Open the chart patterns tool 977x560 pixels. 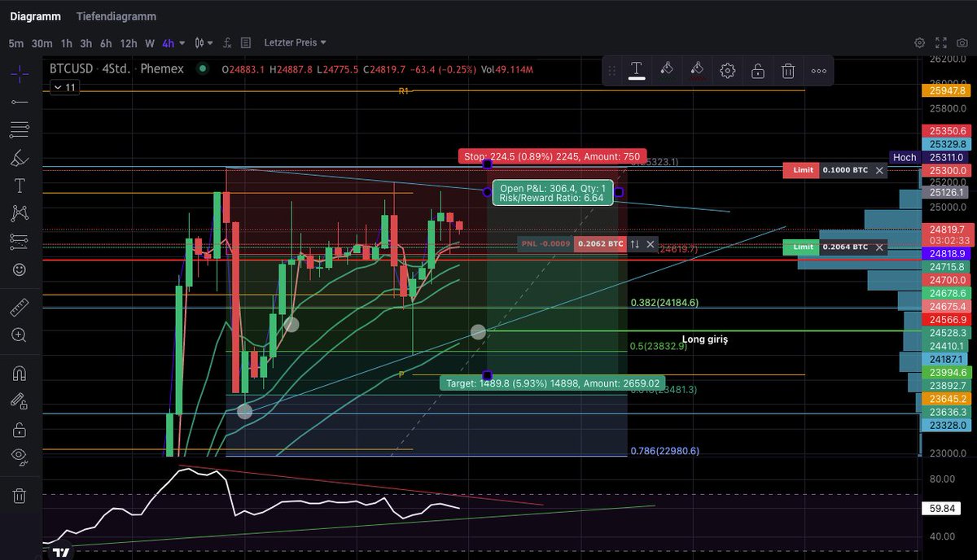[x=20, y=213]
